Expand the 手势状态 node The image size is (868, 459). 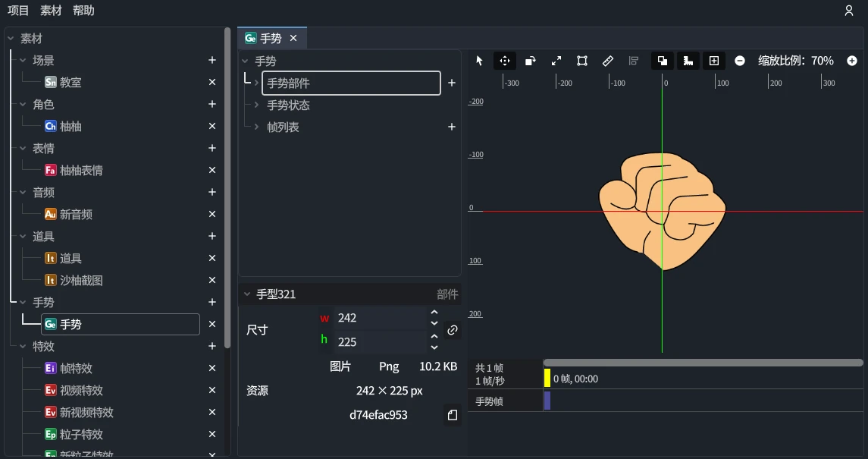[x=256, y=105]
